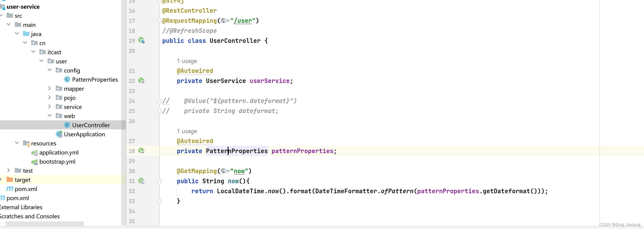
Task: Click the src folder icon
Action: coord(10,15)
